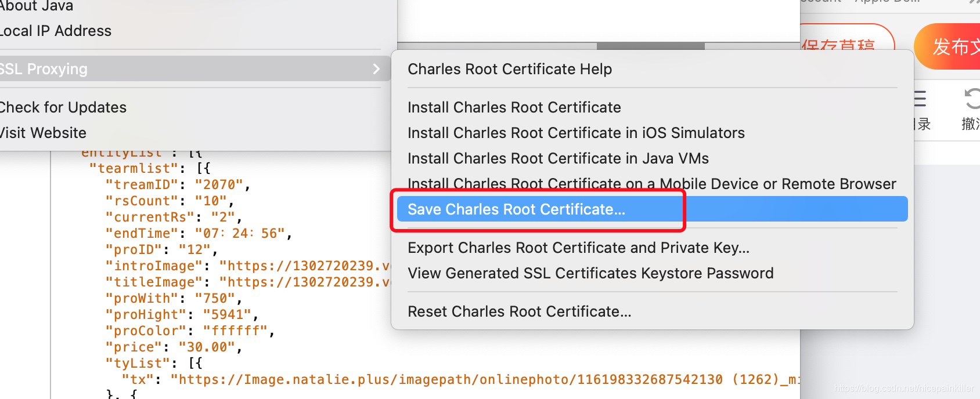The width and height of the screenshot is (980, 399).
Task: Click the "tx" image URL line
Action: pos(461,379)
